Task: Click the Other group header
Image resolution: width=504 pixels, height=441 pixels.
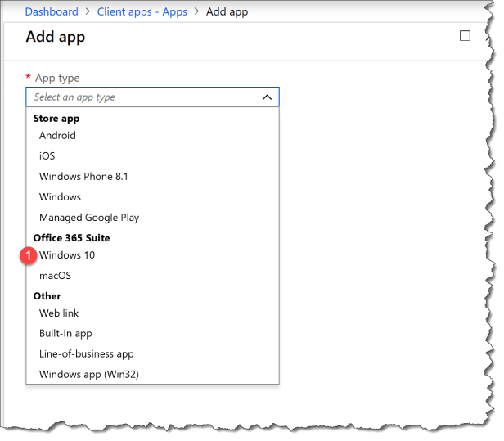Action: [47, 296]
